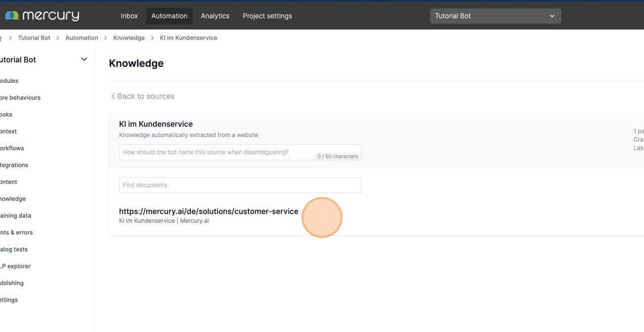Click the Tutorial Bot breadcrumb link
This screenshot has width=644, height=332.
click(x=34, y=38)
